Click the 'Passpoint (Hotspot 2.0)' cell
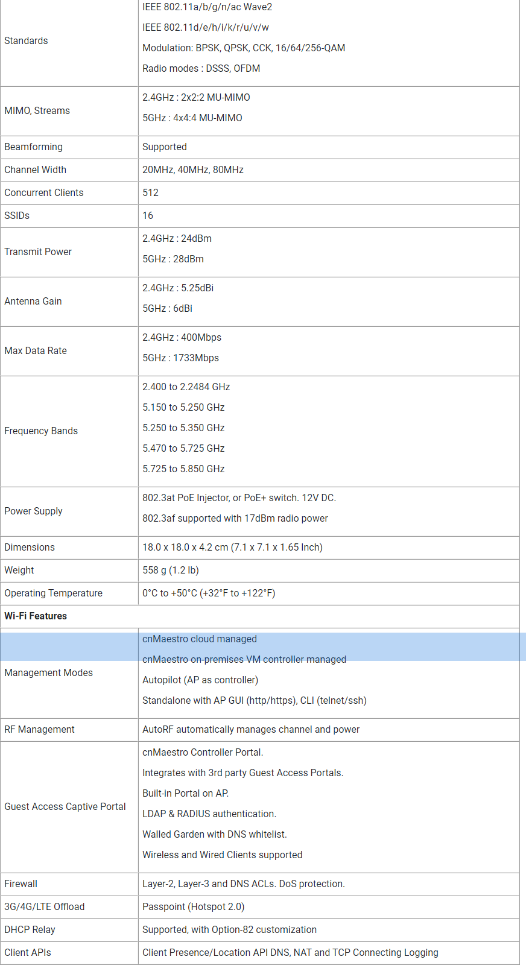This screenshot has width=526, height=980. tap(193, 907)
